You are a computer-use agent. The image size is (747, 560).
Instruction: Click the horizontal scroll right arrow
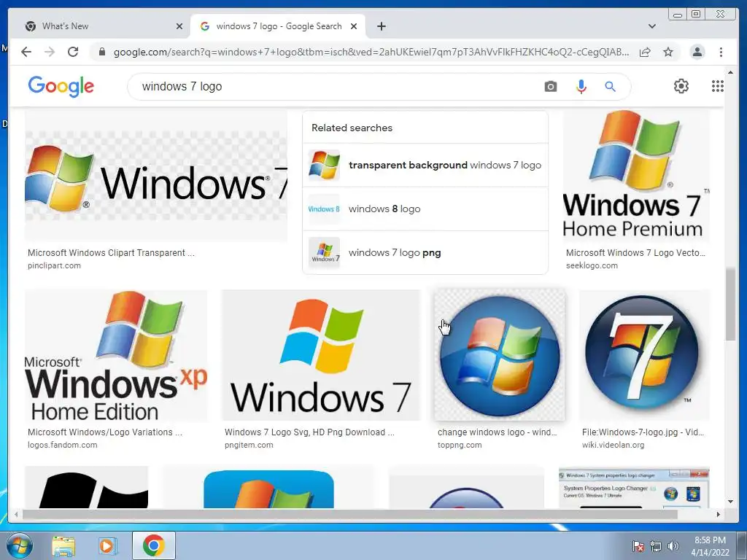click(719, 514)
